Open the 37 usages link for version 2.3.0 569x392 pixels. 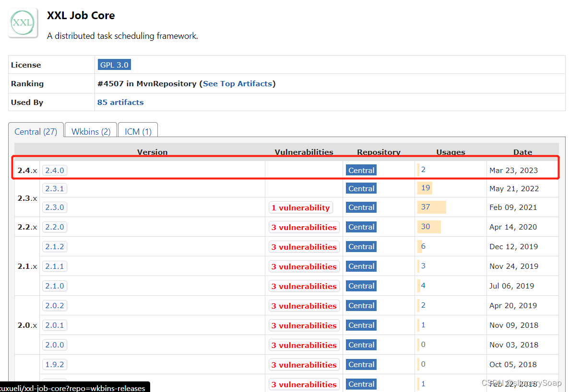pyautogui.click(x=426, y=207)
